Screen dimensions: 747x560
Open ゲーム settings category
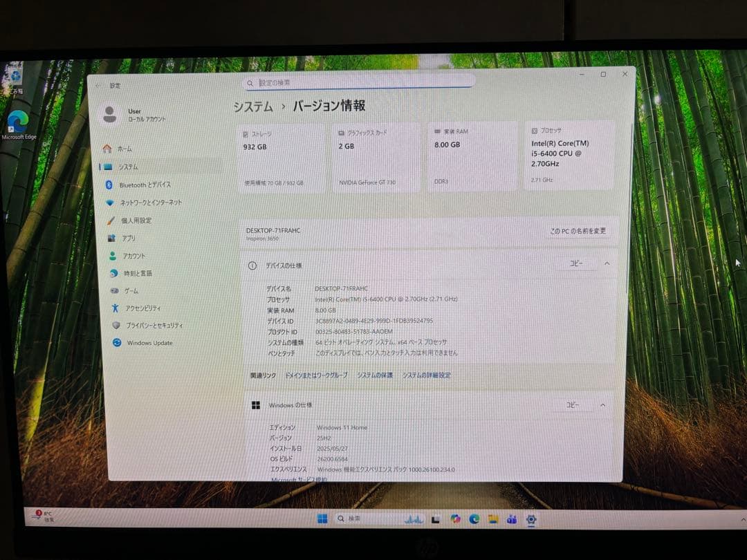[x=131, y=290]
